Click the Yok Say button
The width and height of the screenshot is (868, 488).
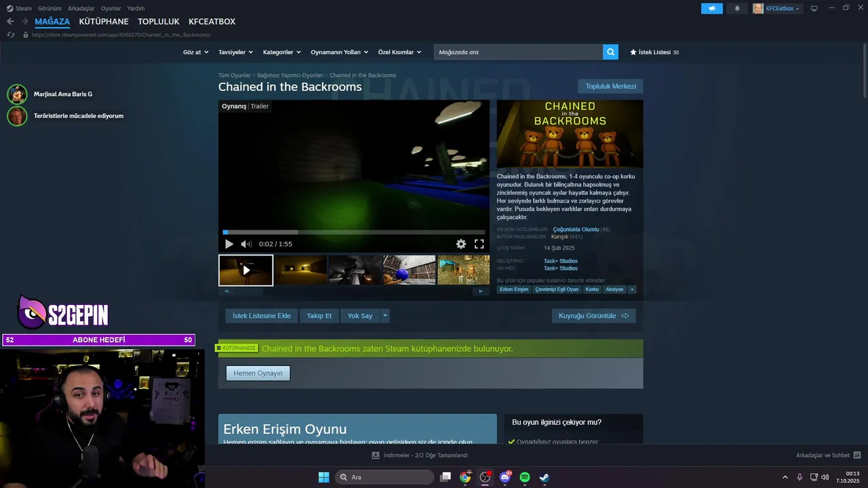360,316
